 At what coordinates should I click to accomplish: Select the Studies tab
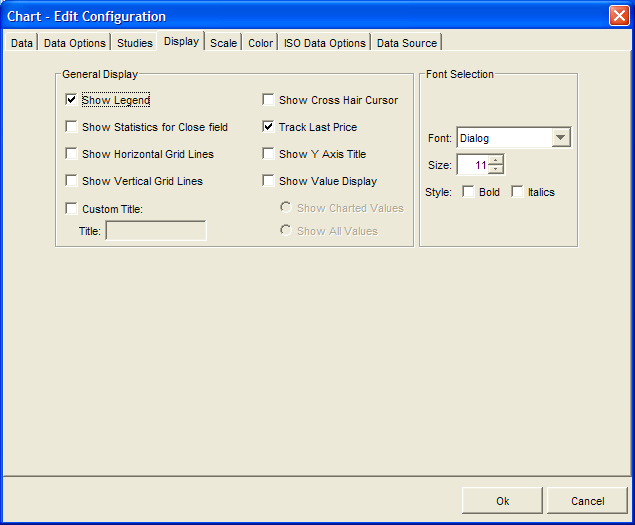[x=135, y=43]
